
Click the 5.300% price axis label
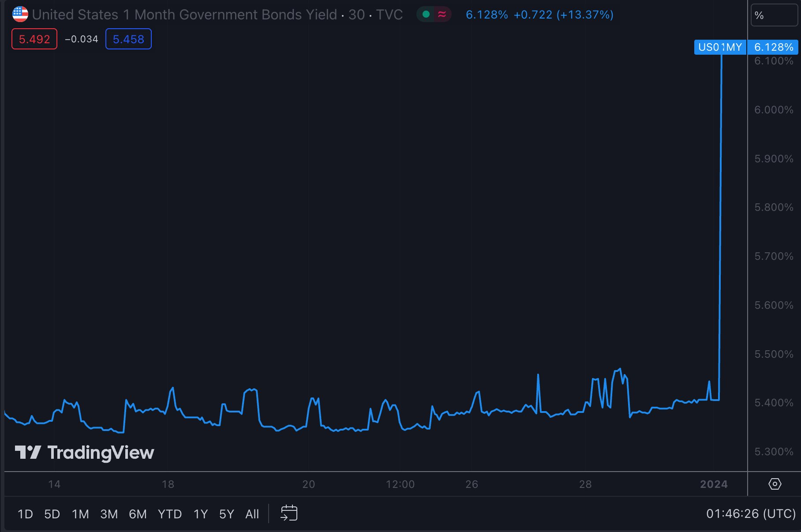click(x=774, y=452)
